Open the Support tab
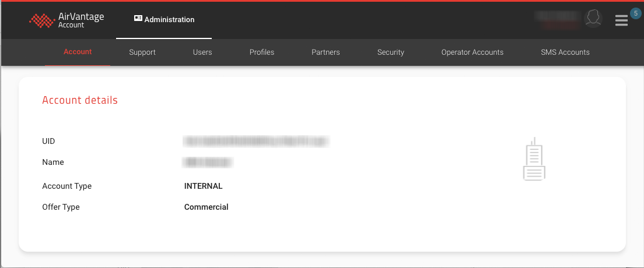644x268 pixels. (x=142, y=52)
